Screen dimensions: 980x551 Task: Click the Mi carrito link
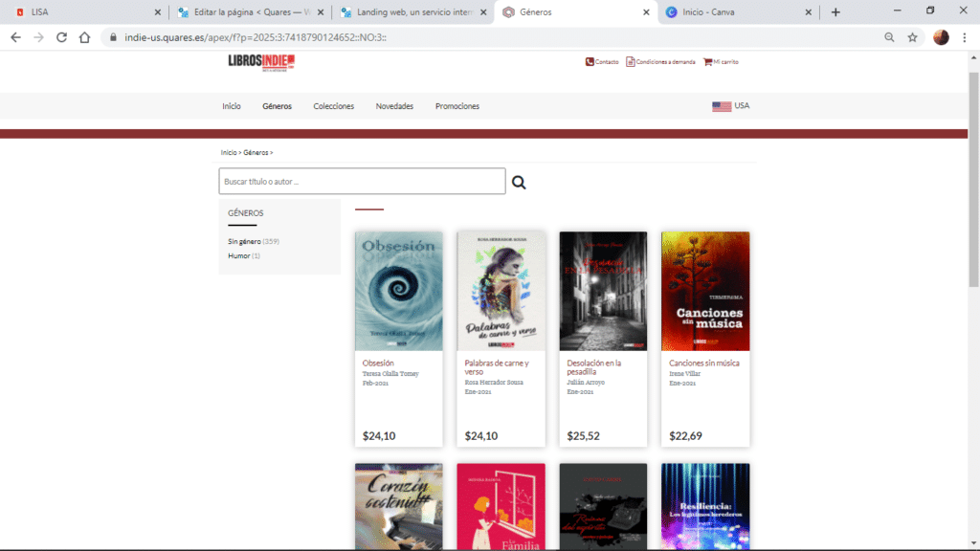(x=725, y=62)
